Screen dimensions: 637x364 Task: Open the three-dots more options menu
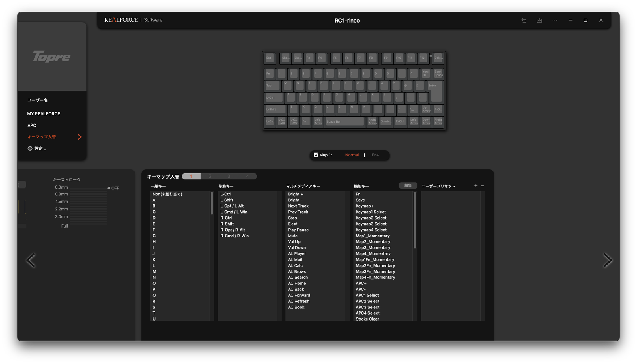[x=555, y=20]
